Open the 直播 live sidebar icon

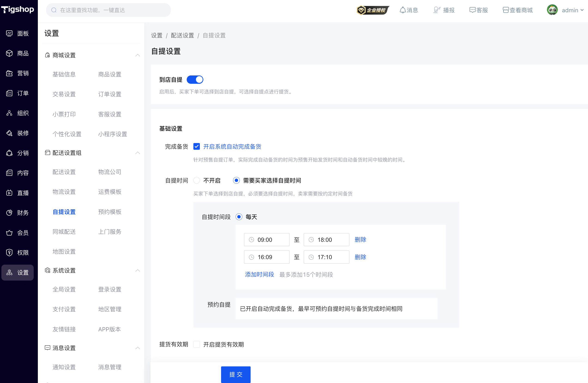tap(9, 193)
